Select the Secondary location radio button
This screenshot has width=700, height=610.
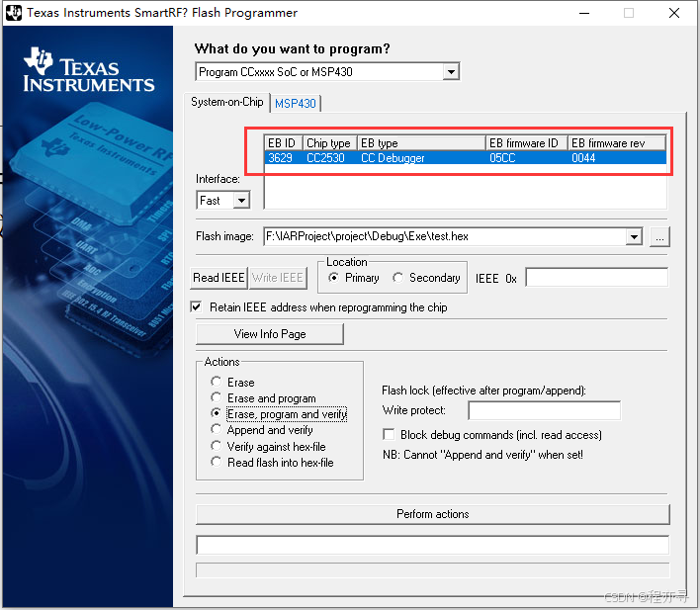[397, 278]
